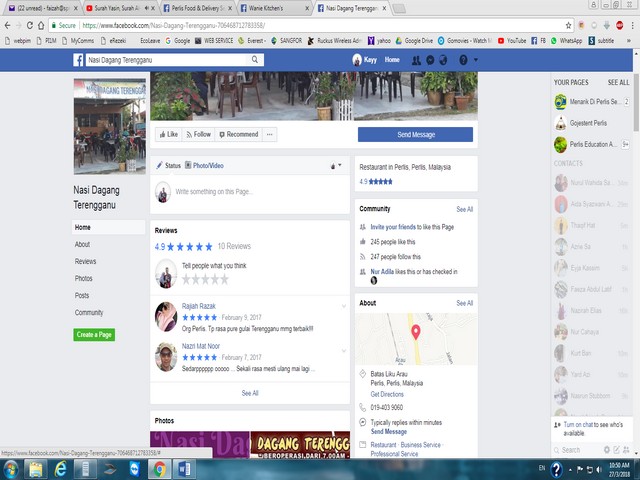Click the green Create a Page button

pos(94,334)
